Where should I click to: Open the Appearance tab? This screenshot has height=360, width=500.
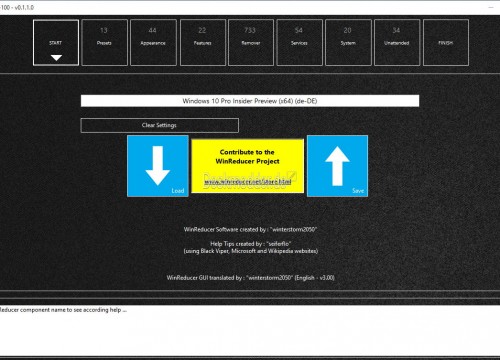tap(153, 42)
